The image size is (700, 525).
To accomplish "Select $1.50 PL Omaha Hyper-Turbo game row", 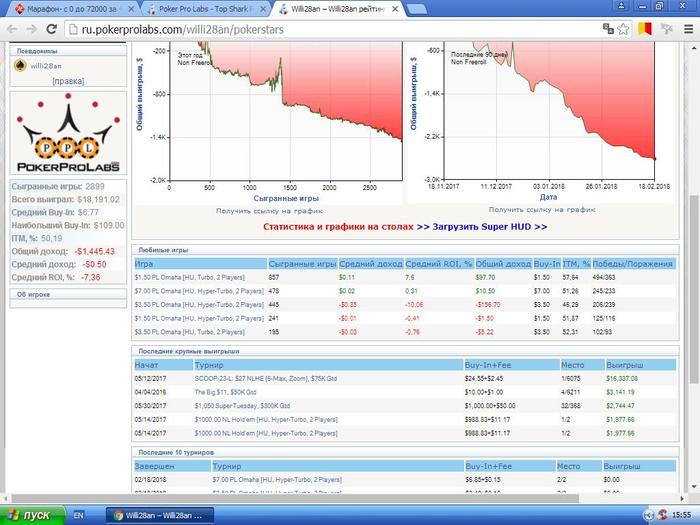I will [x=405, y=318].
